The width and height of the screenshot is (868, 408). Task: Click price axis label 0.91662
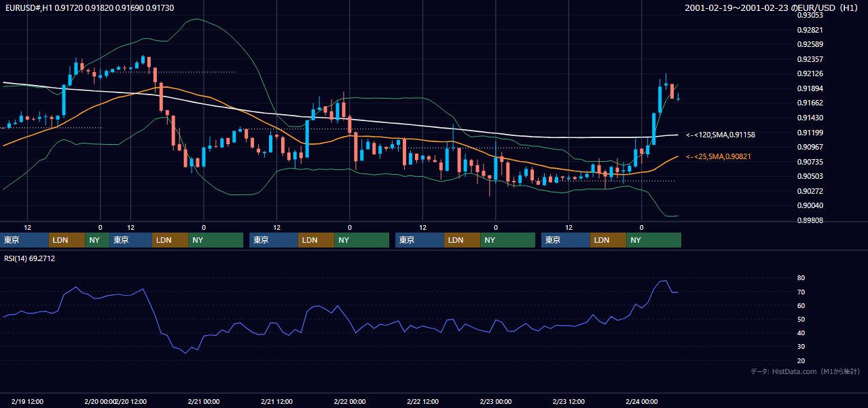[x=810, y=103]
